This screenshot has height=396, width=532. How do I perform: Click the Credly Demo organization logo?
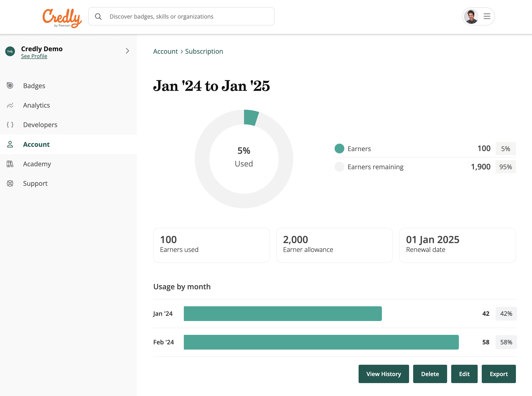[x=10, y=51]
